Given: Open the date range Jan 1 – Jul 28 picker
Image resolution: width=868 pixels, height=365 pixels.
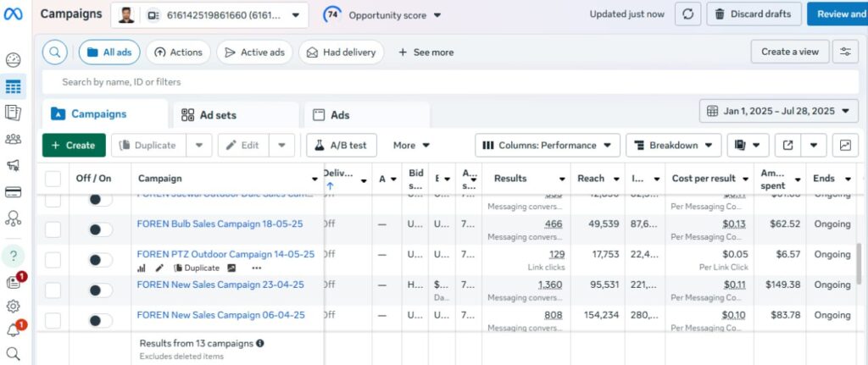Looking at the screenshot, I should [x=779, y=111].
